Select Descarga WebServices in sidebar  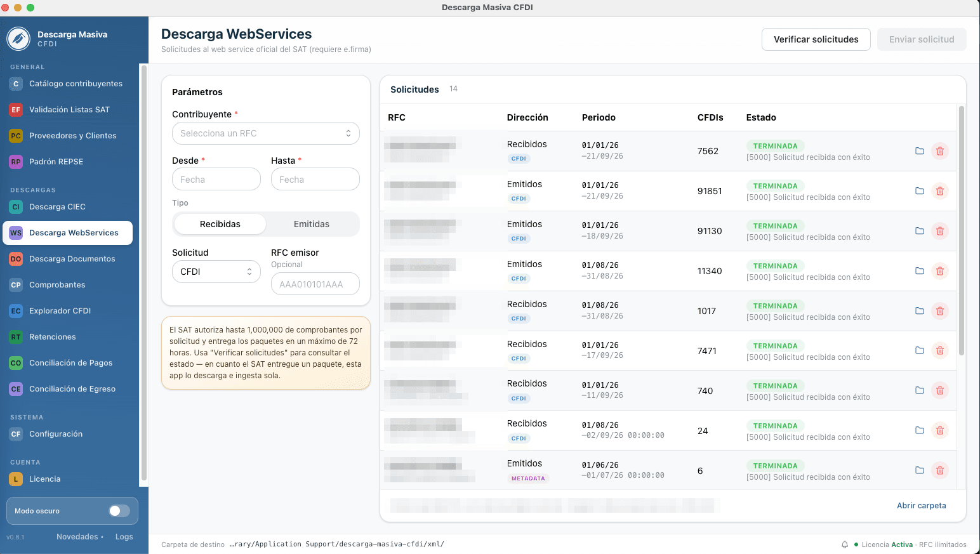[68, 233]
